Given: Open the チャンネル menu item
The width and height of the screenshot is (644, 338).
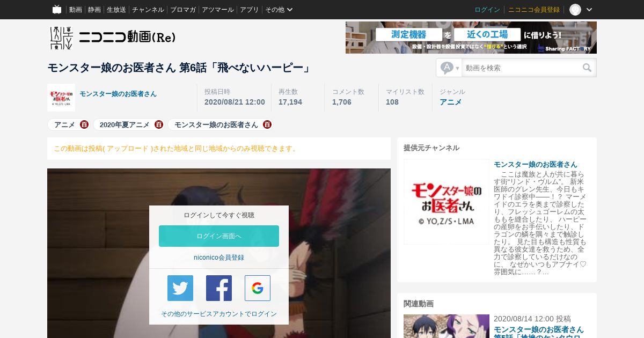Looking at the screenshot, I should click(x=148, y=10).
